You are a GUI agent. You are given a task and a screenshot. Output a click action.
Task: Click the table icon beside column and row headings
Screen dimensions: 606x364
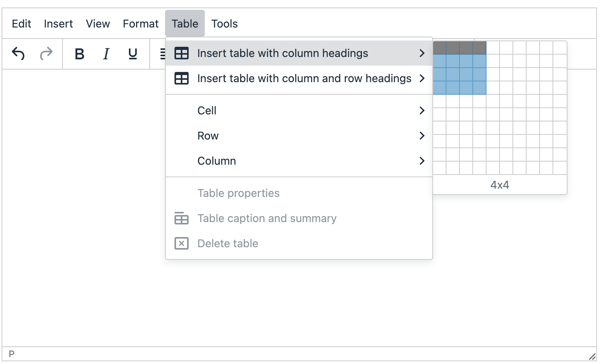click(x=181, y=78)
